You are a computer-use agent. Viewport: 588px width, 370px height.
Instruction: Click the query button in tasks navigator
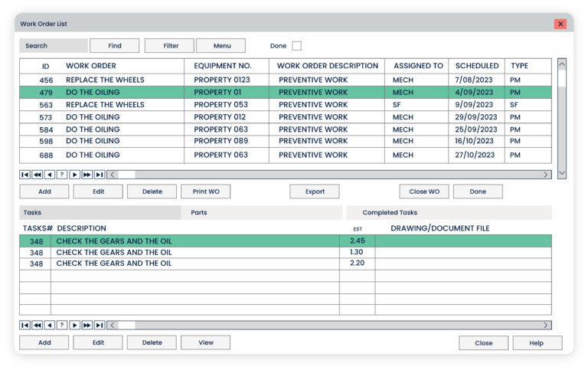coord(62,326)
